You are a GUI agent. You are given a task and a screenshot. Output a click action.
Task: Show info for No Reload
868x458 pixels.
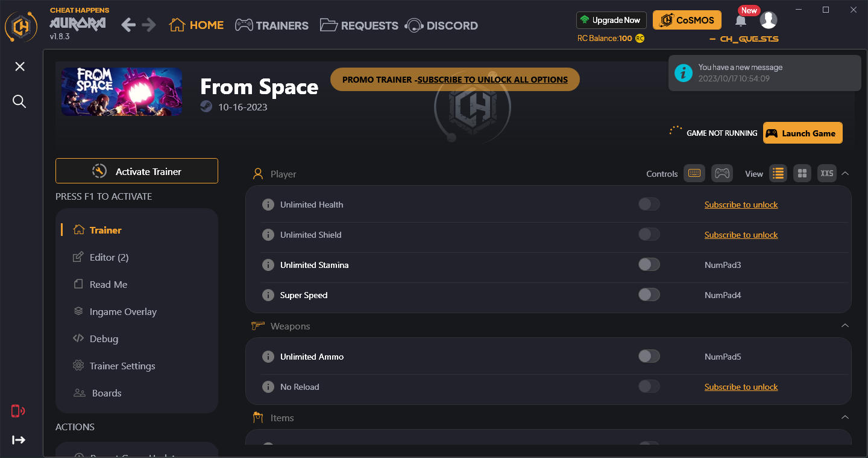click(268, 387)
